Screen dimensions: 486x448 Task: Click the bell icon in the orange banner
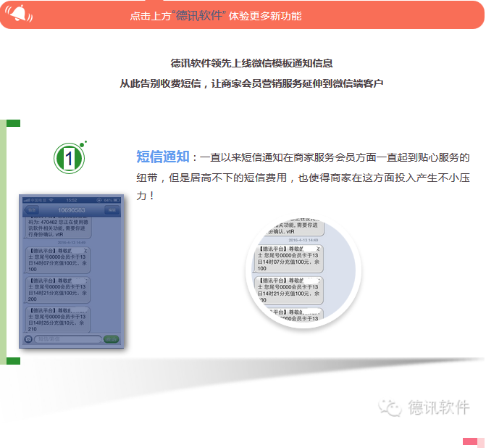(x=19, y=14)
